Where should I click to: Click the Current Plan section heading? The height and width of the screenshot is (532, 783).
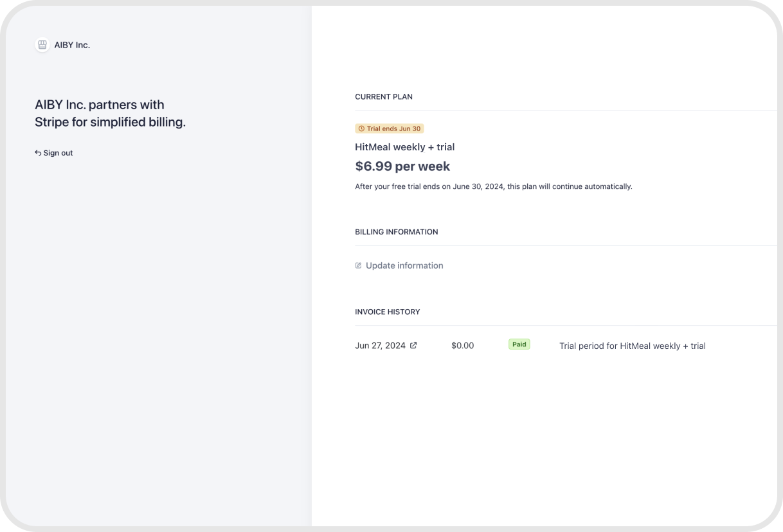[x=384, y=97]
